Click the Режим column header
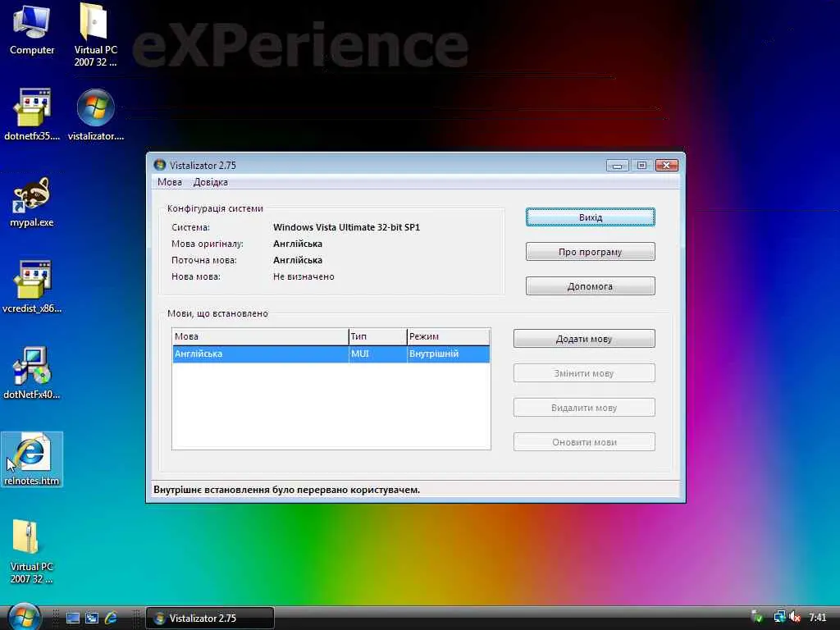Image resolution: width=840 pixels, height=630 pixels. tap(449, 336)
